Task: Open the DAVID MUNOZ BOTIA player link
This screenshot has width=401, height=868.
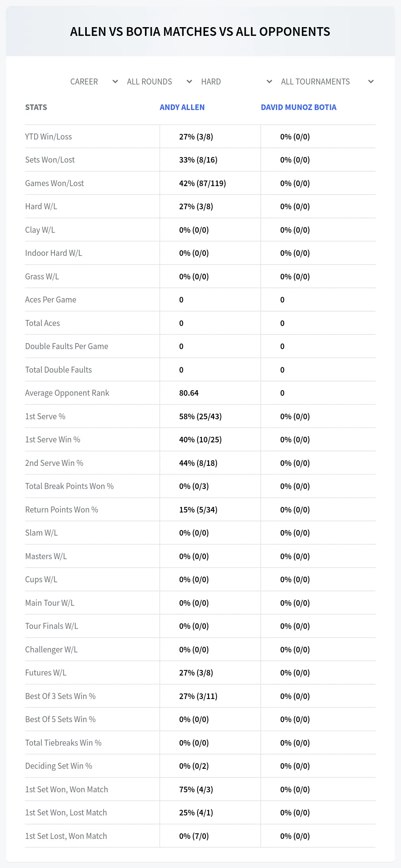Action: coord(299,107)
